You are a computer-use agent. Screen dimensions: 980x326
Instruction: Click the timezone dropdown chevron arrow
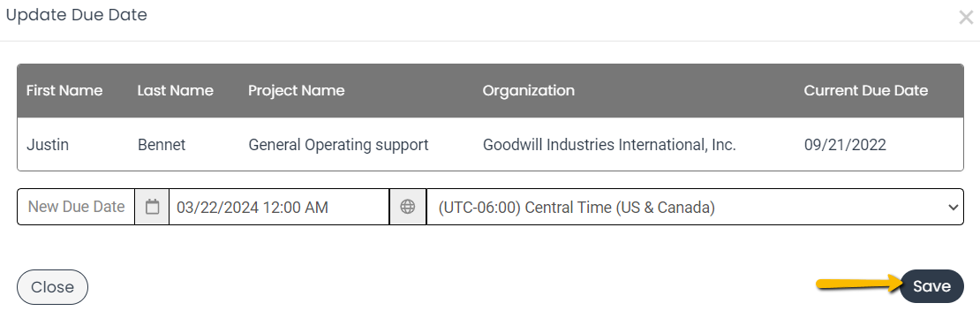click(953, 207)
